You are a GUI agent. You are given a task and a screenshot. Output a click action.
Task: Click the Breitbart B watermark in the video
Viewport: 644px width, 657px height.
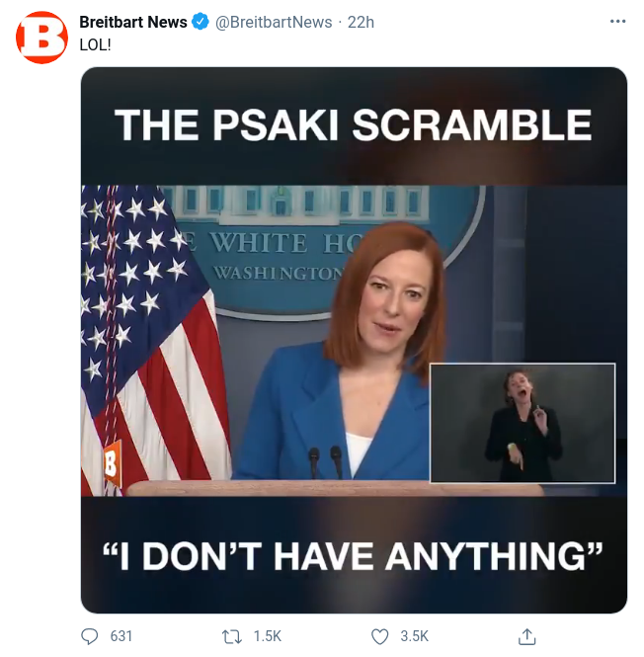click(111, 462)
